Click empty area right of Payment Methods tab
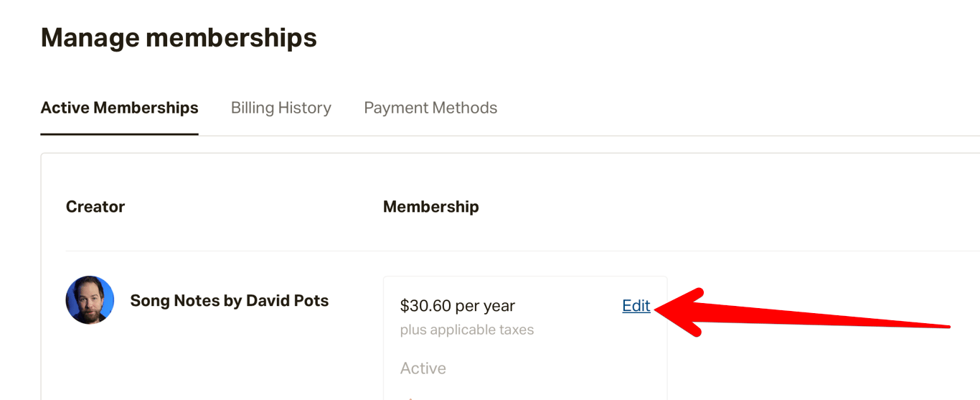The image size is (980, 400). click(717, 108)
